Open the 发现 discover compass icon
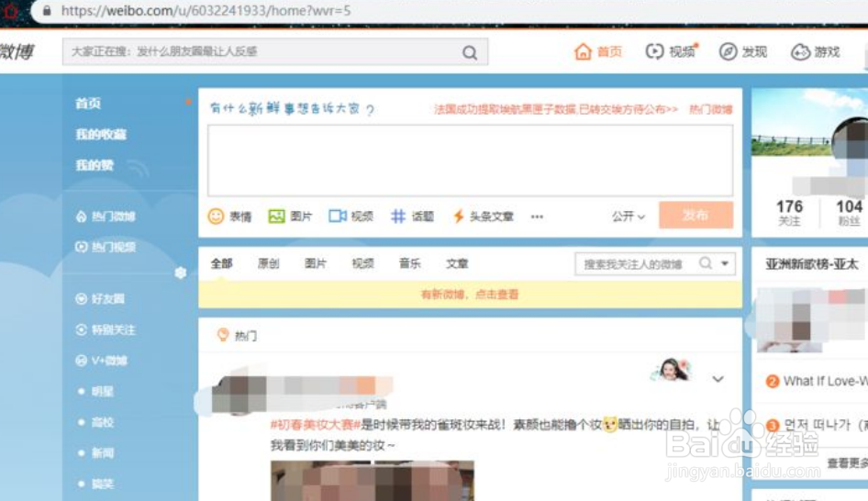 (728, 51)
